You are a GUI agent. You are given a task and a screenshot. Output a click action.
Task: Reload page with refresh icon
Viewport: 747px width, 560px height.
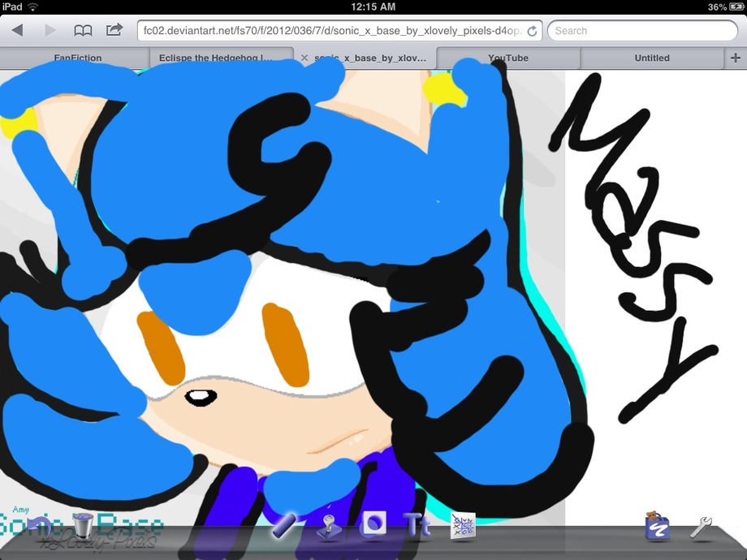click(x=532, y=31)
